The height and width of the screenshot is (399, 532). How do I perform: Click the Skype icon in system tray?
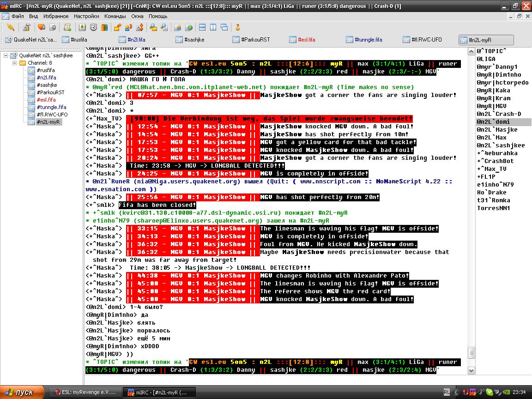[x=490, y=392]
